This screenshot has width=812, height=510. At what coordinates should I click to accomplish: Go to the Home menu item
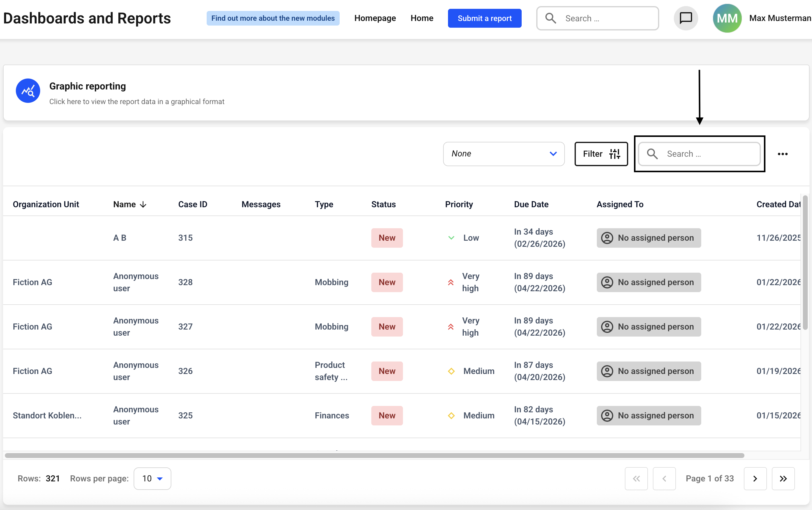tap(422, 18)
